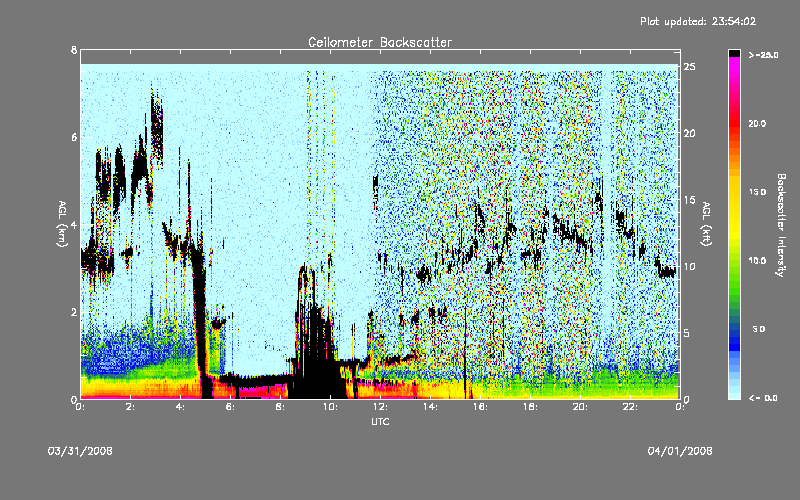Click the right kft axis tick label 10
Viewport: 800px width, 500px height.
pos(689,266)
